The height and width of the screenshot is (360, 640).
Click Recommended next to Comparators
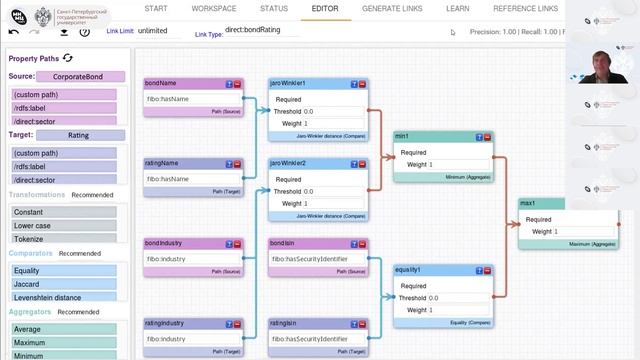coord(80,253)
